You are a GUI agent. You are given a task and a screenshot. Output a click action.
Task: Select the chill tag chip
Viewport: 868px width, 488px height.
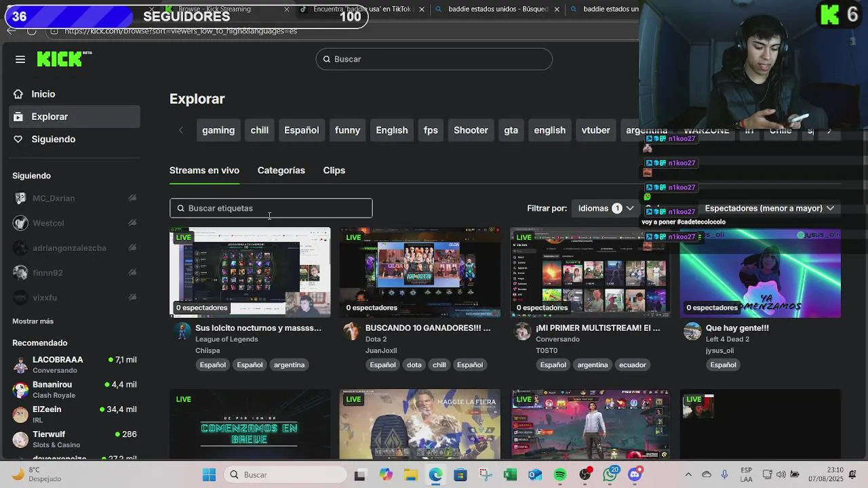click(259, 130)
